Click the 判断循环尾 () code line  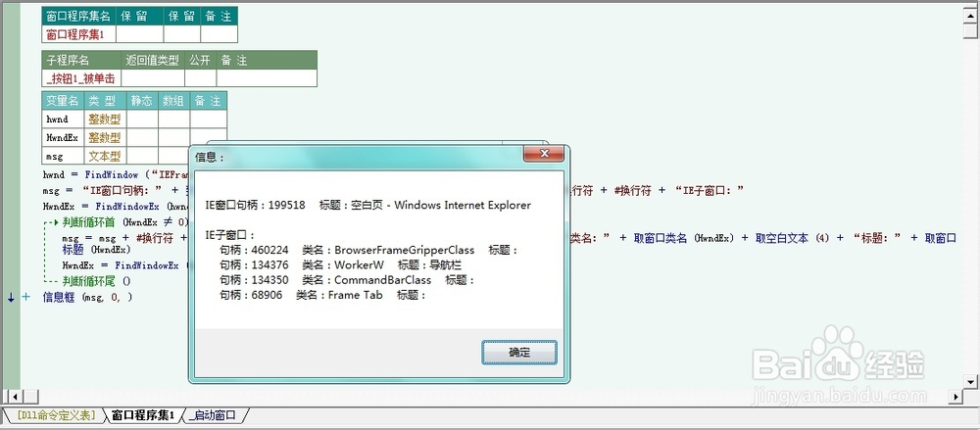(x=97, y=281)
